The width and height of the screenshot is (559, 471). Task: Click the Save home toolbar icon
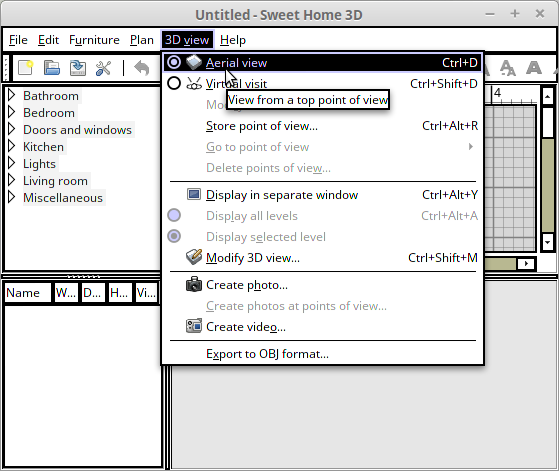78,68
